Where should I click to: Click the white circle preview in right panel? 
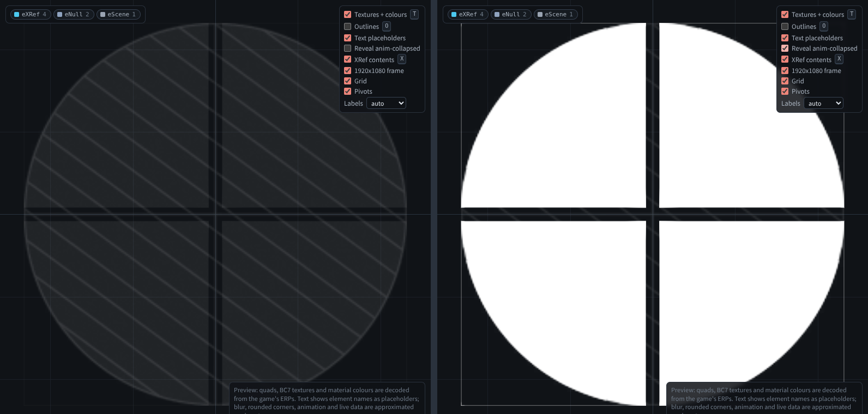653,214
